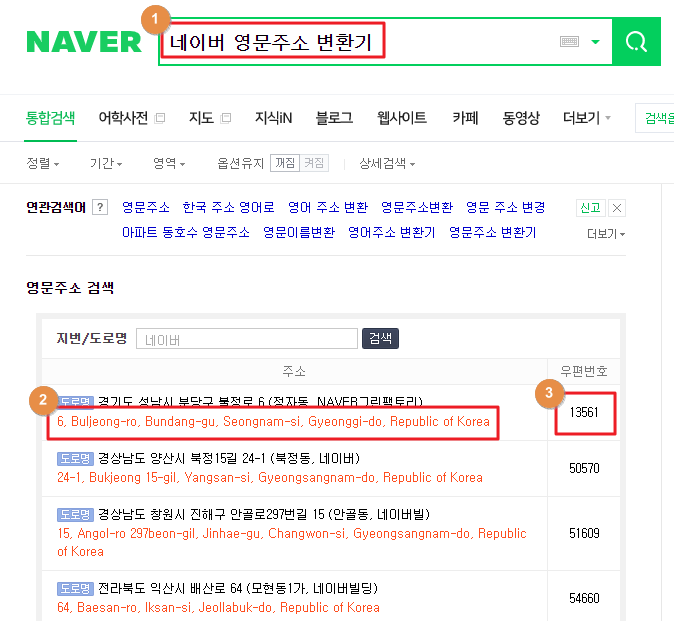Select Korean address 전라북도 익산시 배산로 64

pyautogui.click(x=238, y=588)
